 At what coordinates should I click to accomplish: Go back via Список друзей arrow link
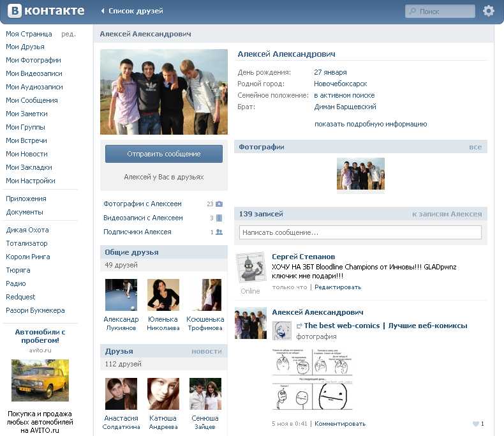132,11
